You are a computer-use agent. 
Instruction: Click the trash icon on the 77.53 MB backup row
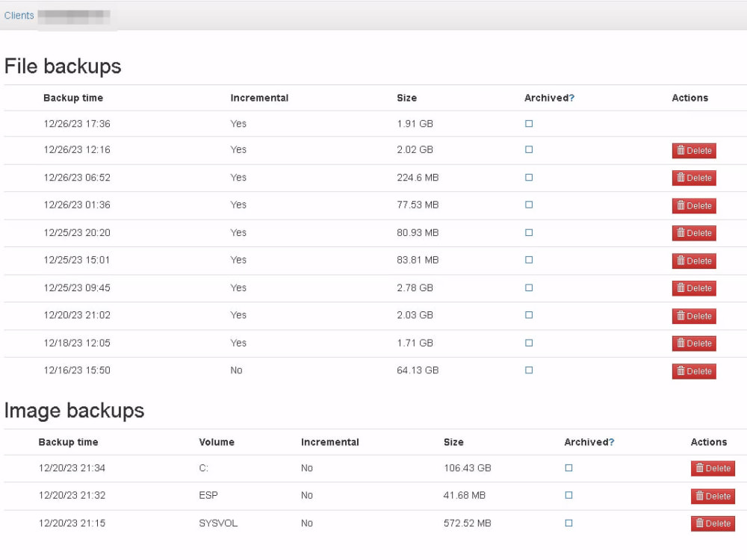click(680, 205)
